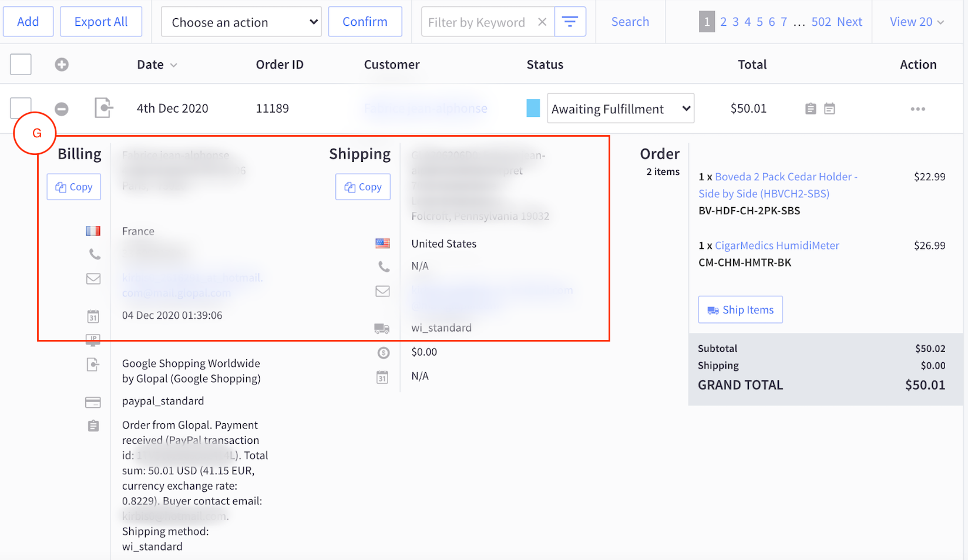Go to page 3 of orders
This screenshot has width=968, height=560.
point(735,22)
